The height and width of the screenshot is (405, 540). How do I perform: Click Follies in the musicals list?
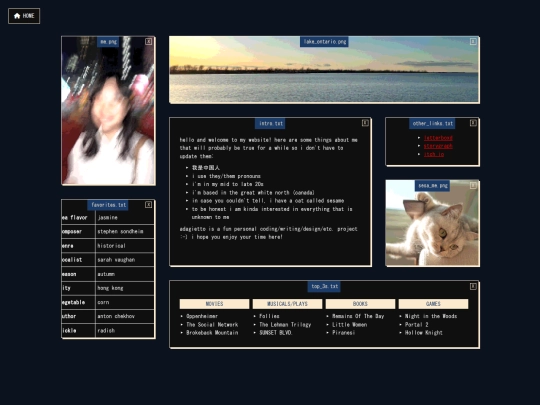pos(269,316)
